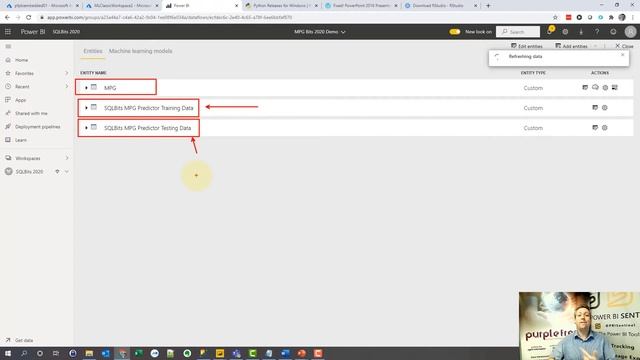
Task: Open the Windows Start menu
Action: [8, 353]
